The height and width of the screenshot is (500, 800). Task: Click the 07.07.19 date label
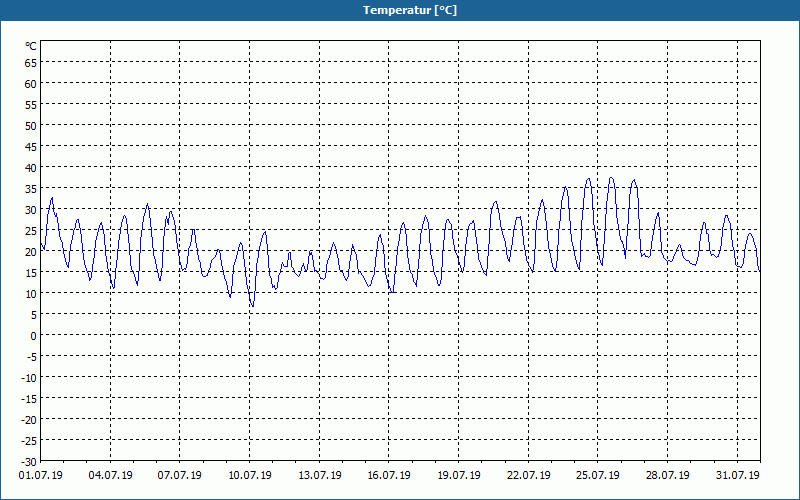tap(180, 476)
